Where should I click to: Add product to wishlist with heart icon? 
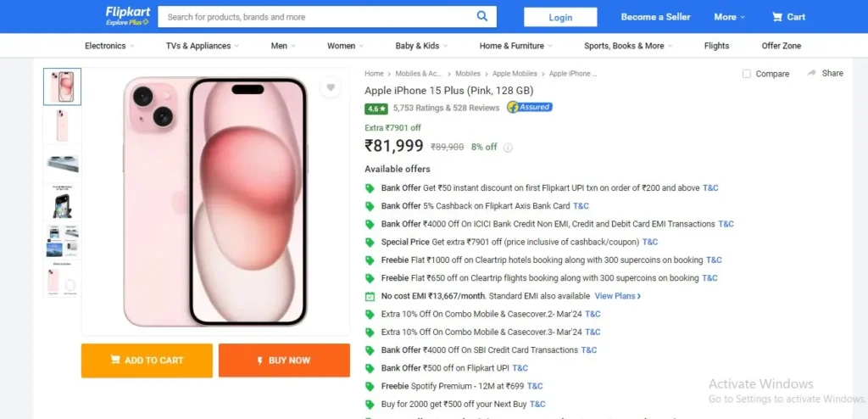[x=331, y=87]
